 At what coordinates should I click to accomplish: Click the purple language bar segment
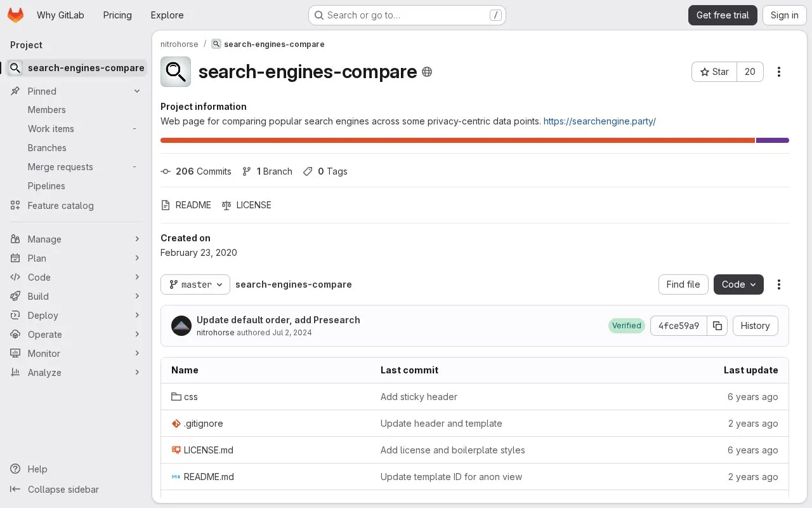[x=773, y=140]
